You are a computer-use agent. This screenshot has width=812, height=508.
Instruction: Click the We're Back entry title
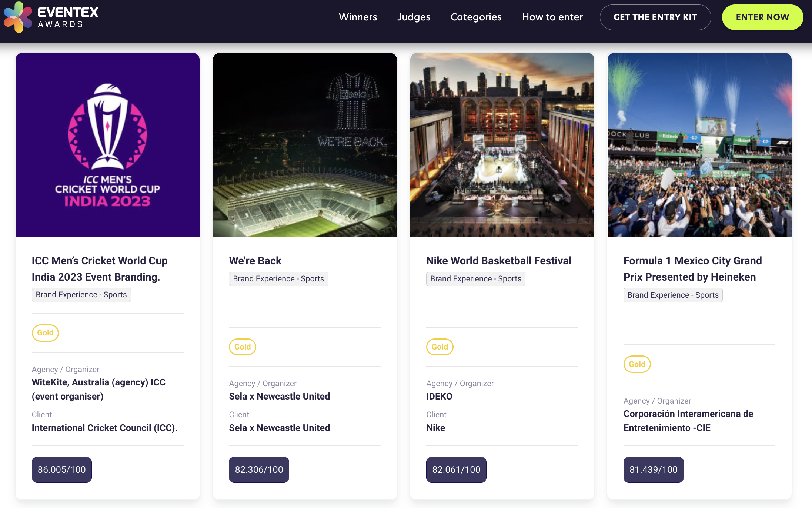pos(255,261)
